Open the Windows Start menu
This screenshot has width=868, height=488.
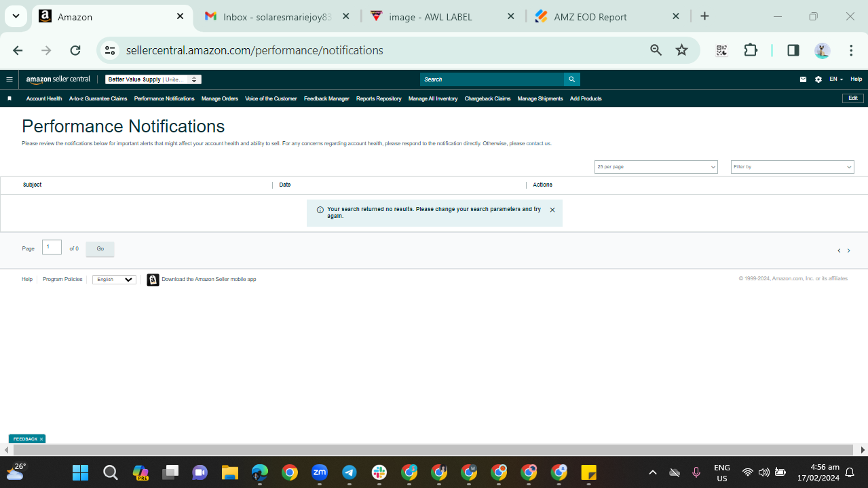tap(81, 472)
